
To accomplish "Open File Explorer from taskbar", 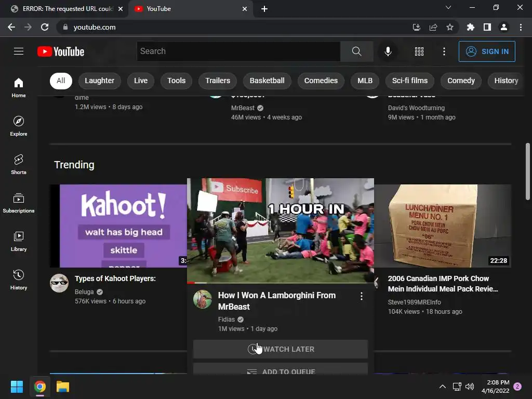I will coord(63,387).
